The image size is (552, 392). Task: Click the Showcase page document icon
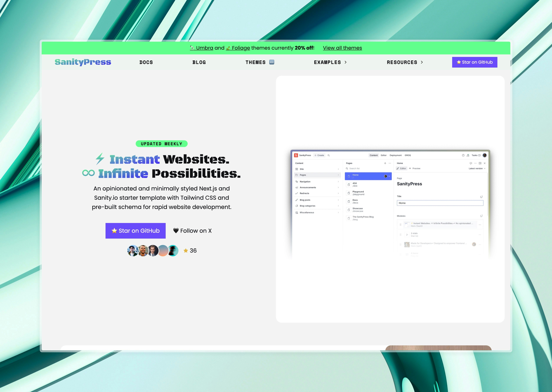pos(349,210)
